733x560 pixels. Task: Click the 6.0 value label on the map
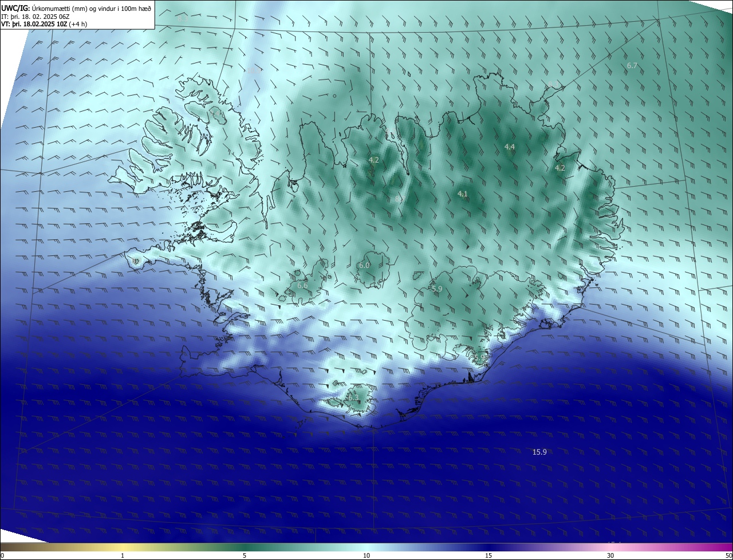coord(364,265)
